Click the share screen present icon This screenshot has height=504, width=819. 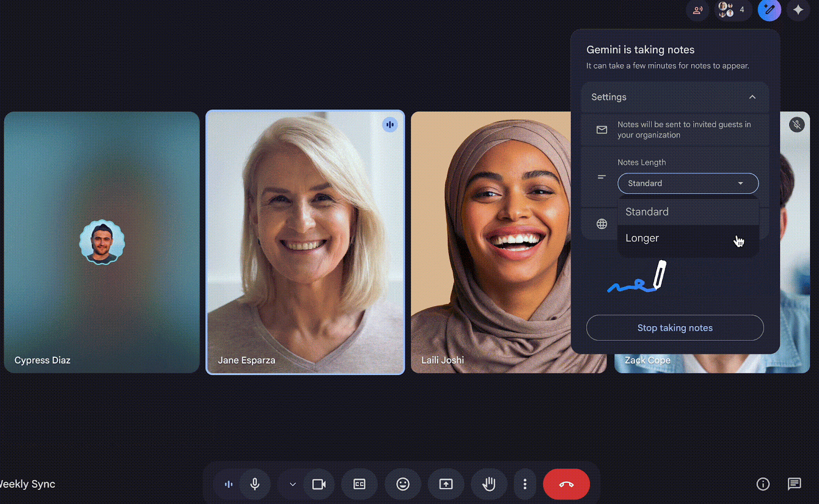pos(446,484)
